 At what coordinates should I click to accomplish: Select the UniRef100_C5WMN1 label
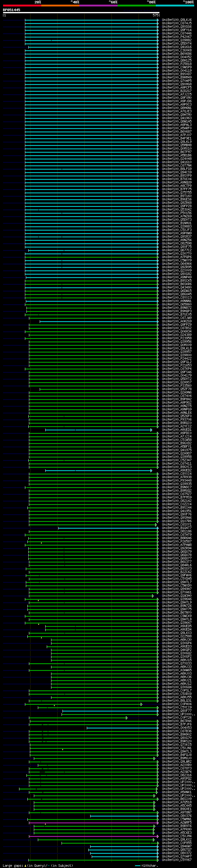tap(177, 819)
